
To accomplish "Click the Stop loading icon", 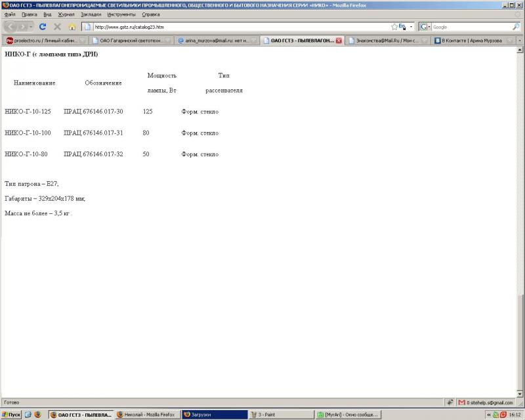I will [x=57, y=27].
